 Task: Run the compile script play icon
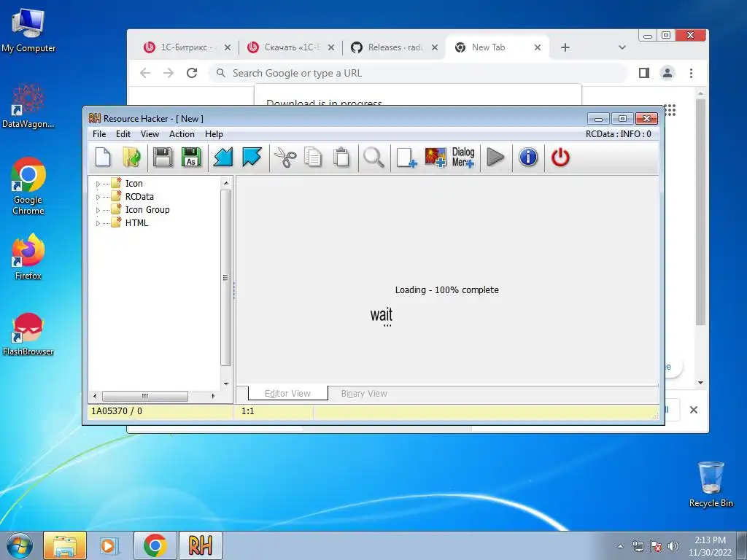pos(495,157)
